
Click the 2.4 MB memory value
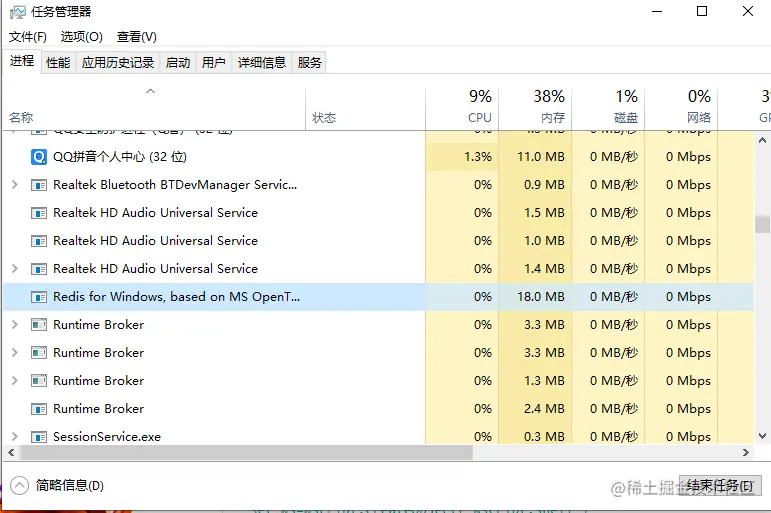pos(544,409)
